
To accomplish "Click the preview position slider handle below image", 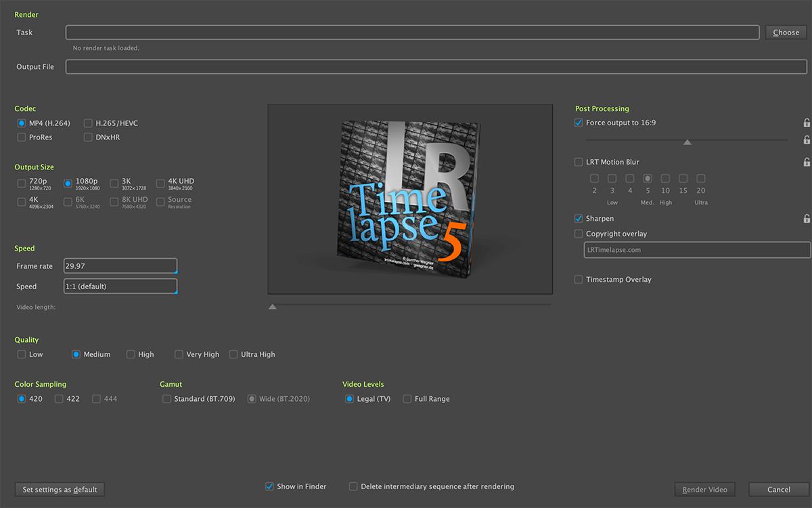I will (272, 306).
